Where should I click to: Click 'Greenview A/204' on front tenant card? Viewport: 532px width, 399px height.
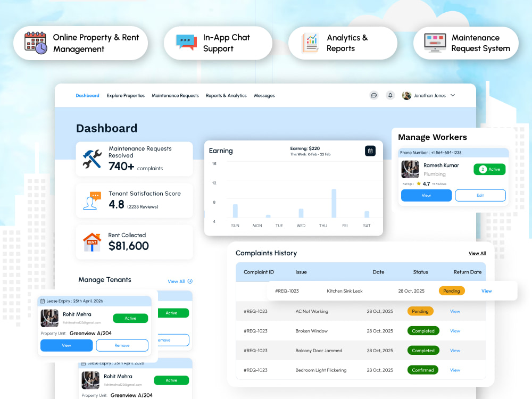90,333
